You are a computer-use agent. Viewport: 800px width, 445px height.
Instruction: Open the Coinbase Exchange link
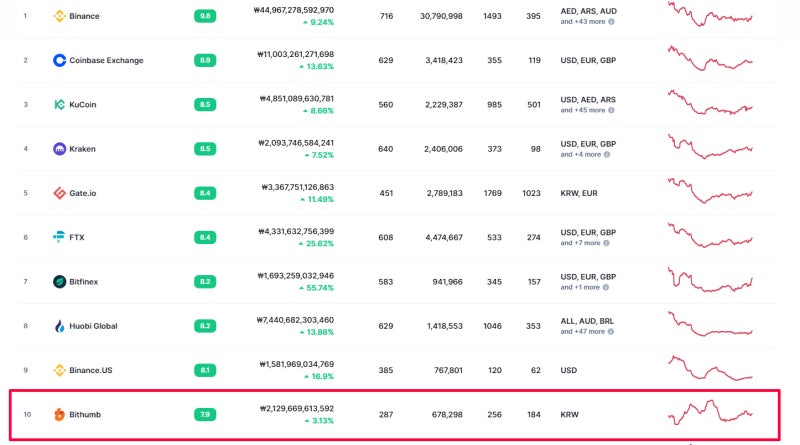(106, 60)
